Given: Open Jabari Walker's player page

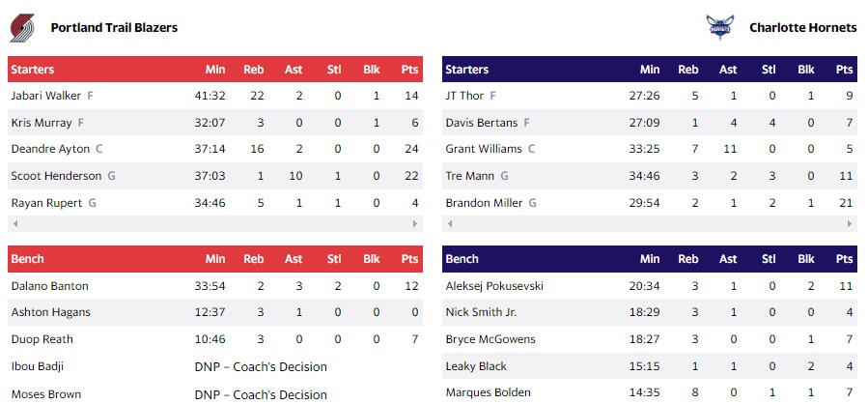Looking at the screenshot, I should pos(45,96).
